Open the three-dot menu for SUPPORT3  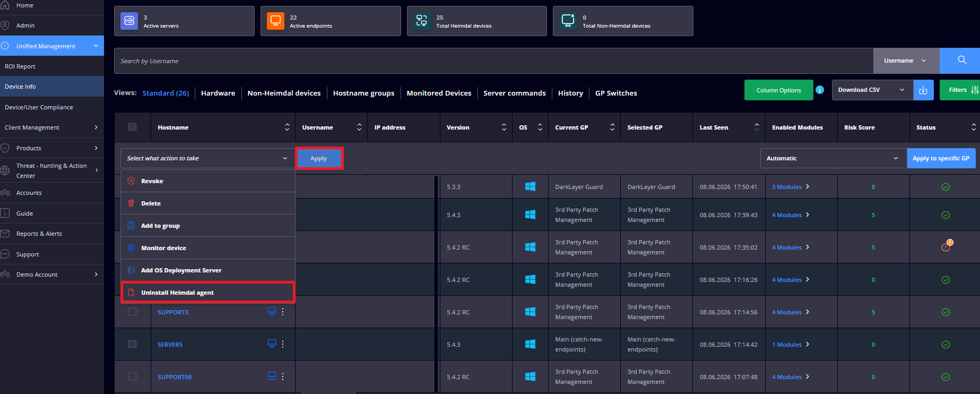[x=283, y=312]
